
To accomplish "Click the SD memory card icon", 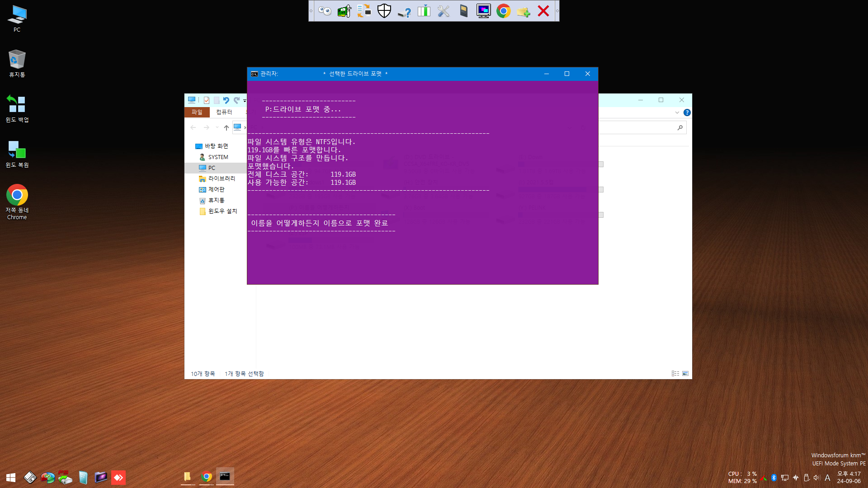I will 464,11.
